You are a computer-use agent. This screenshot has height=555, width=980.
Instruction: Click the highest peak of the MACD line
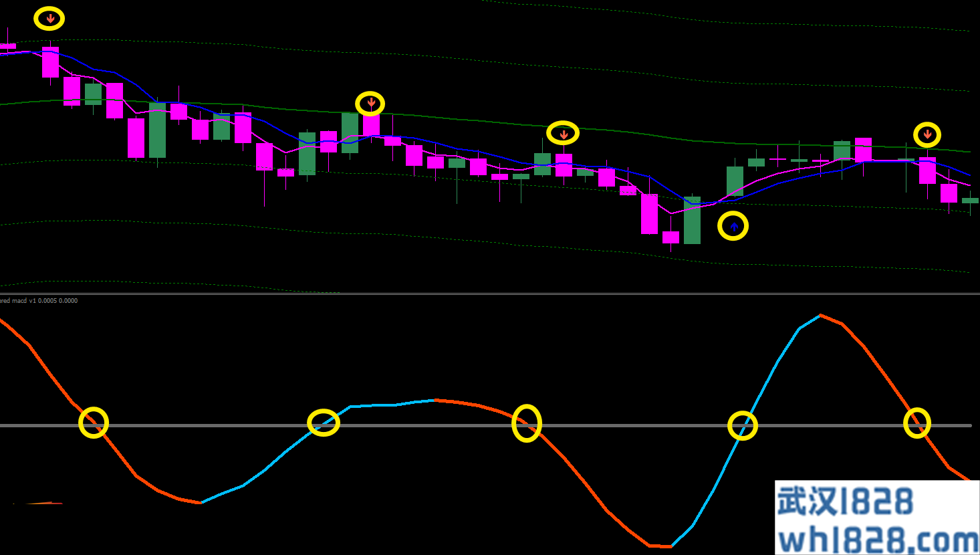820,315
